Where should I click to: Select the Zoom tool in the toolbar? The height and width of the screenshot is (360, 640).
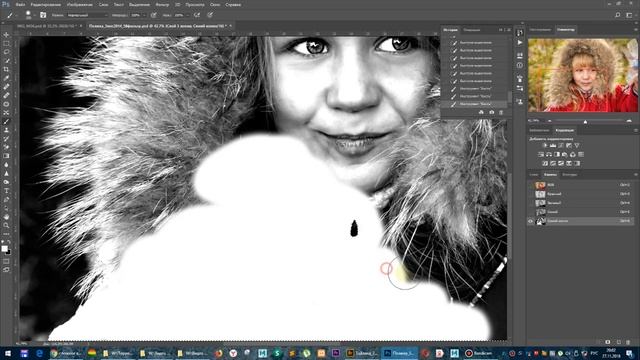coord(6,225)
